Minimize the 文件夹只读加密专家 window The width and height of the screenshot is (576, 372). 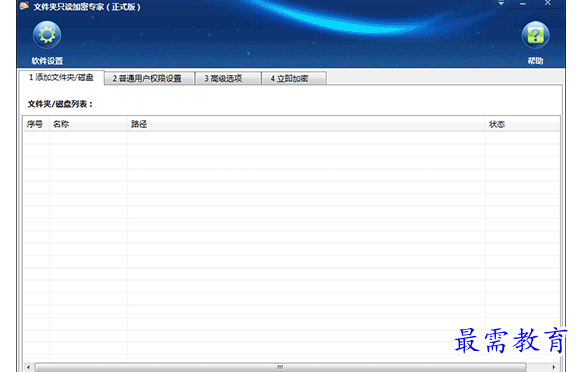523,3
